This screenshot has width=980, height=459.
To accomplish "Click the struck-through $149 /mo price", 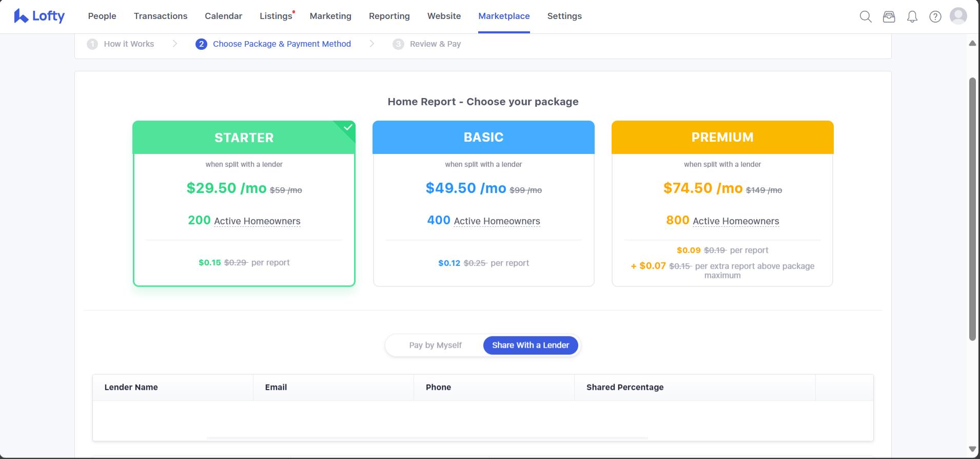I will click(764, 190).
